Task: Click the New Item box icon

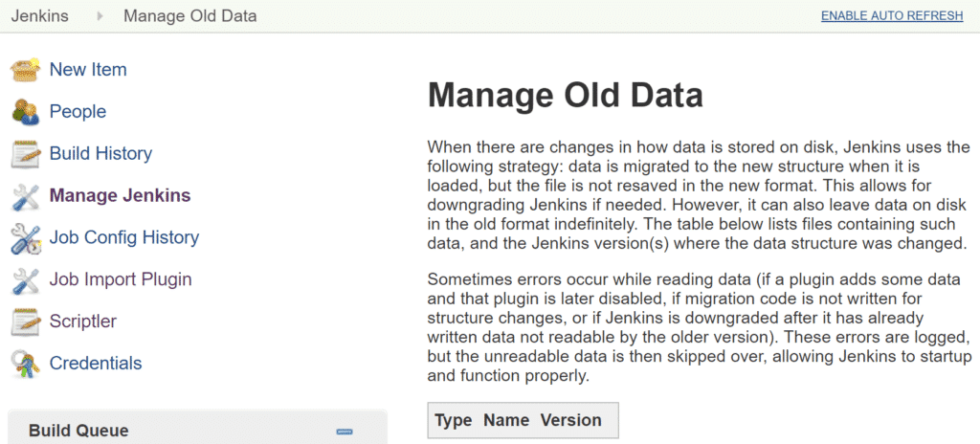Action: tap(26, 70)
